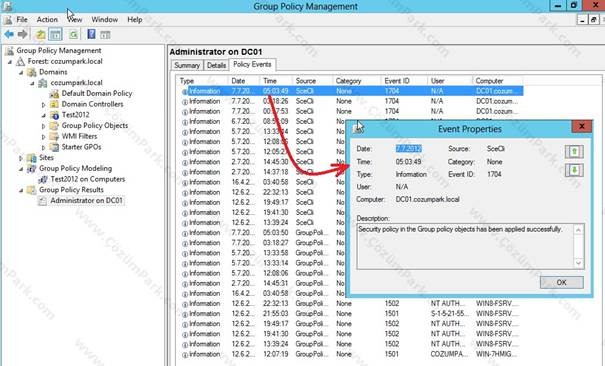
Task: Click the WMI Filters folder icon
Action: pos(54,137)
